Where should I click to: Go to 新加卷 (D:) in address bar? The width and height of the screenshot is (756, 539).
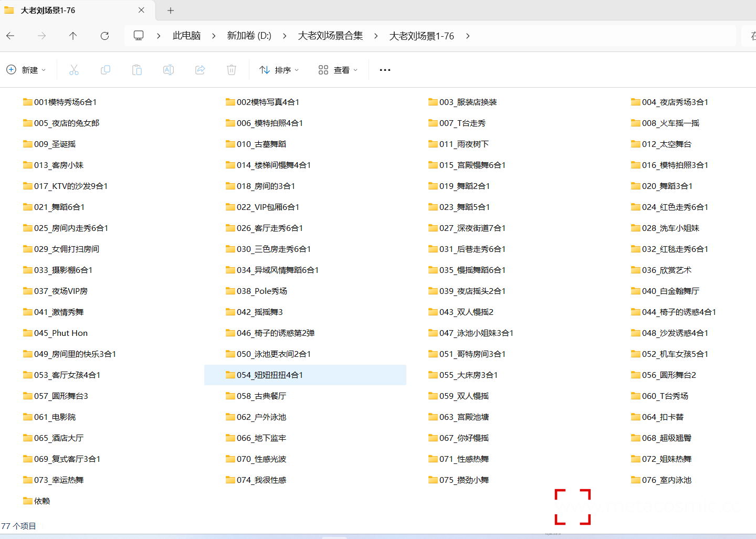click(x=249, y=36)
